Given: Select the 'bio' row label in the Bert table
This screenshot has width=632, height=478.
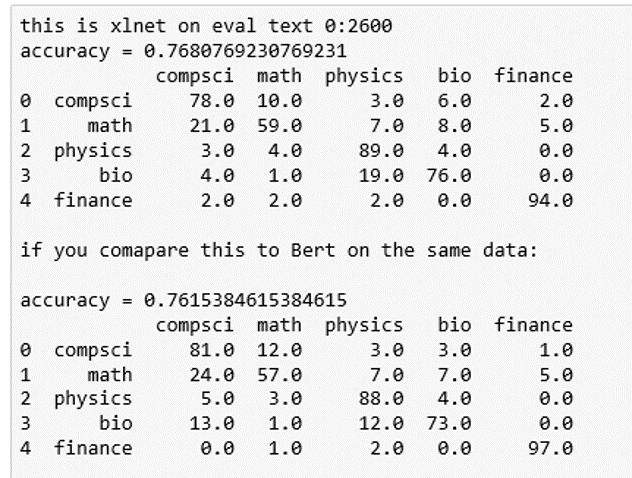Looking at the screenshot, I should point(115,424).
